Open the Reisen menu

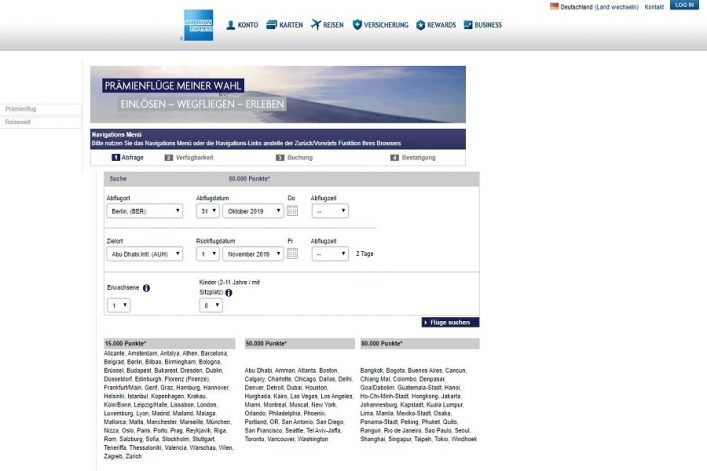click(x=327, y=25)
